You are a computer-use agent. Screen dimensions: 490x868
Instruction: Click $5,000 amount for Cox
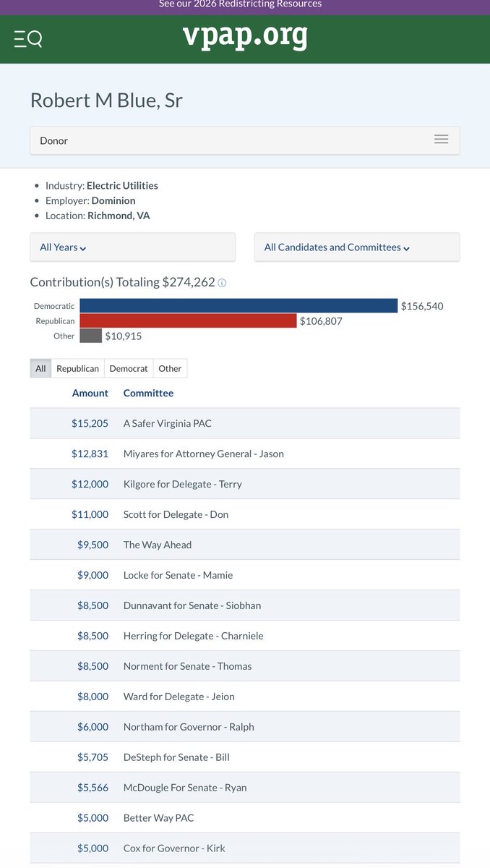tap(93, 848)
